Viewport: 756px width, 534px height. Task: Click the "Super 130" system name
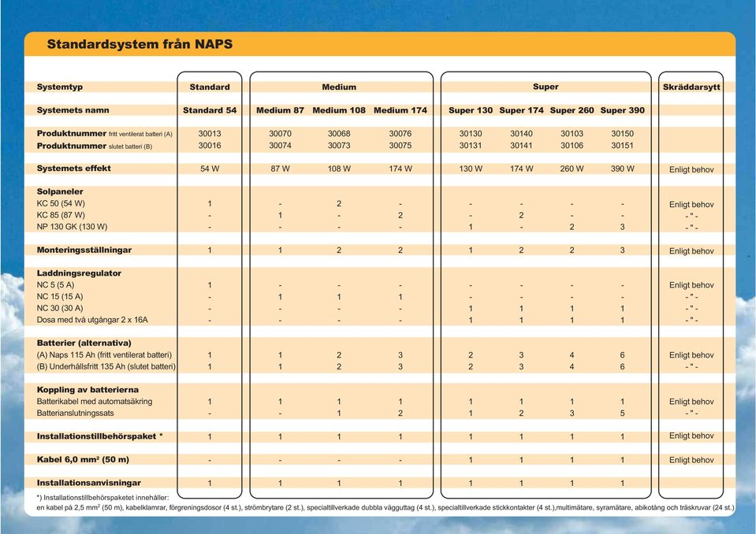[471, 110]
